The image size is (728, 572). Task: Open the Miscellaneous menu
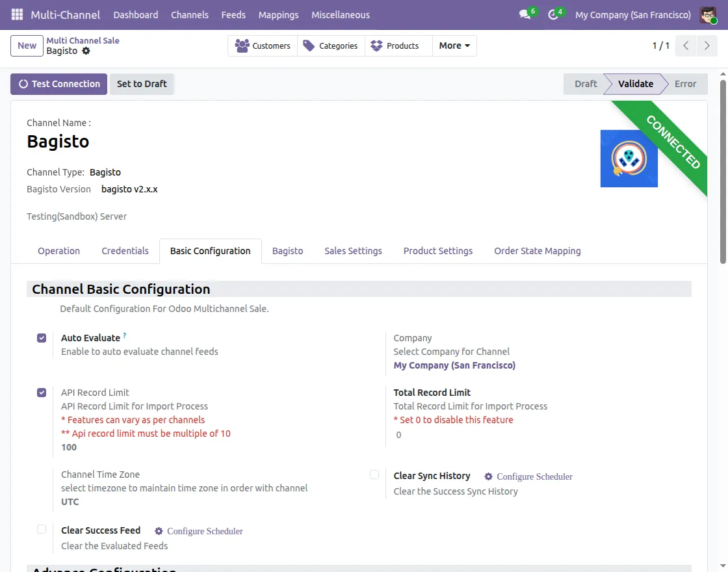341,15
